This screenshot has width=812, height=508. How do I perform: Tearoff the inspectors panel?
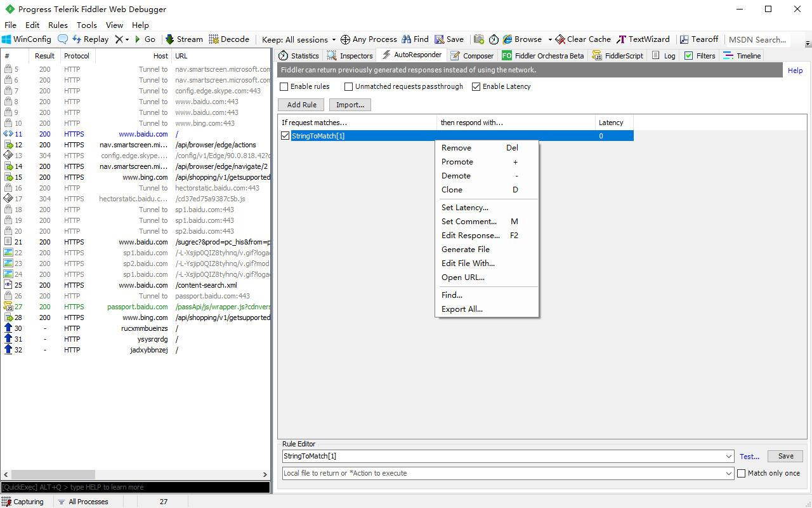tap(698, 39)
